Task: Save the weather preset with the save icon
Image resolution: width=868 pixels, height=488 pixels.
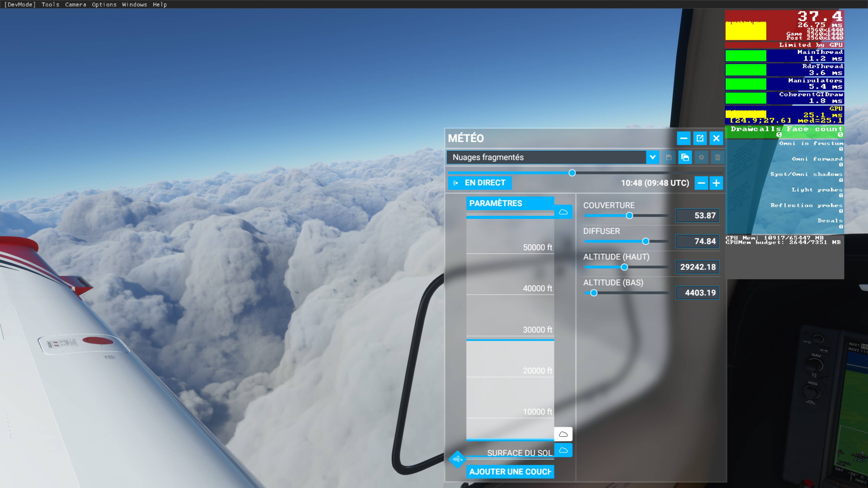Action: tap(669, 157)
